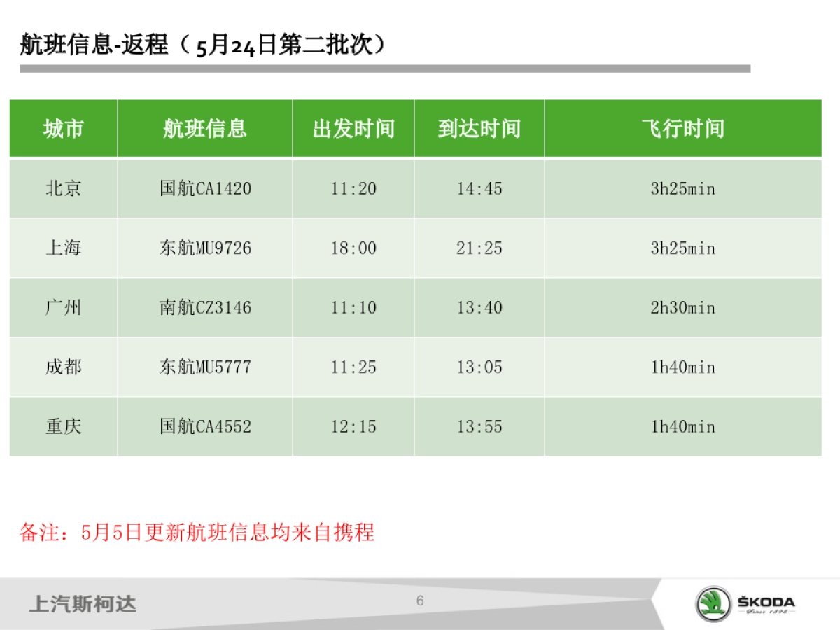
Task: Click the 广州 flight 南航CZ3146
Action: (x=206, y=307)
